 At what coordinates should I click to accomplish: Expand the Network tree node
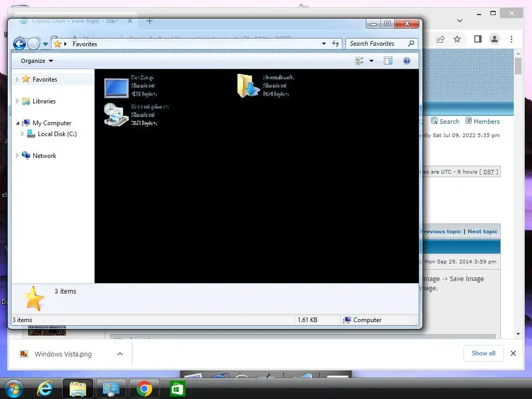pos(17,156)
